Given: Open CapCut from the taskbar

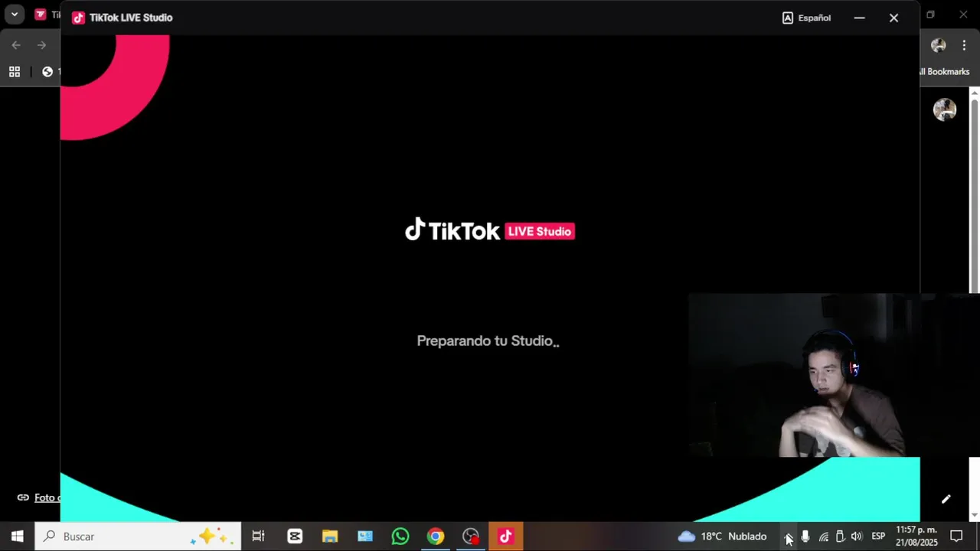Looking at the screenshot, I should (x=295, y=536).
